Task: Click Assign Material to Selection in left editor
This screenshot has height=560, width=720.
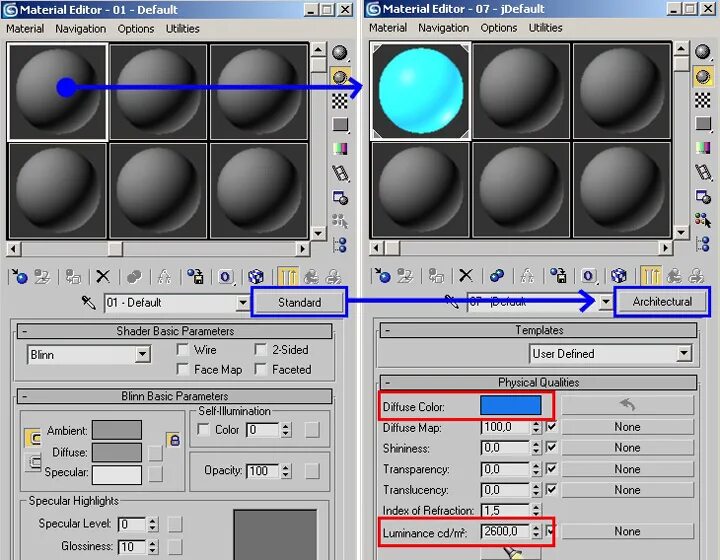Action: (x=73, y=276)
